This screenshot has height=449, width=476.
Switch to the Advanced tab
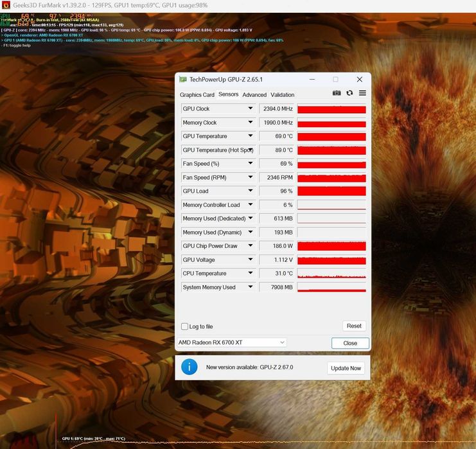coord(254,94)
